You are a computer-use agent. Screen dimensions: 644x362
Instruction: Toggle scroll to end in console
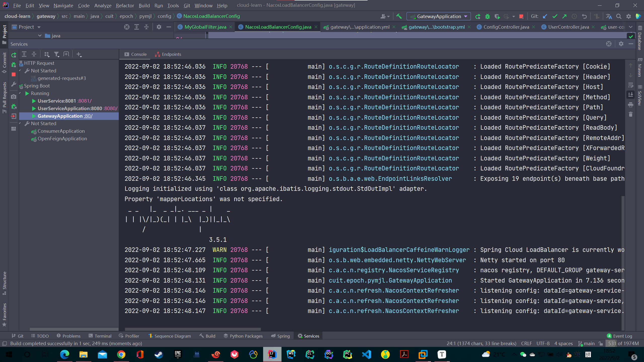point(631,95)
